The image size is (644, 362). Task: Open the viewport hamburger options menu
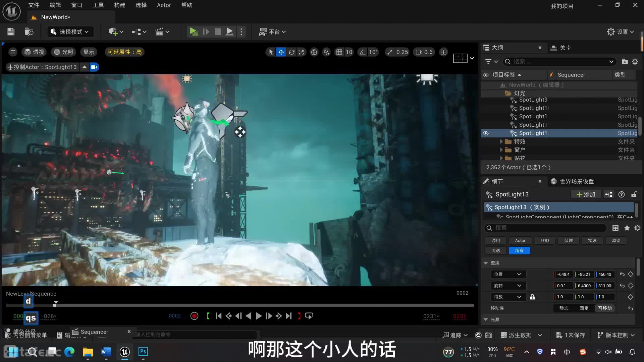(x=13, y=52)
